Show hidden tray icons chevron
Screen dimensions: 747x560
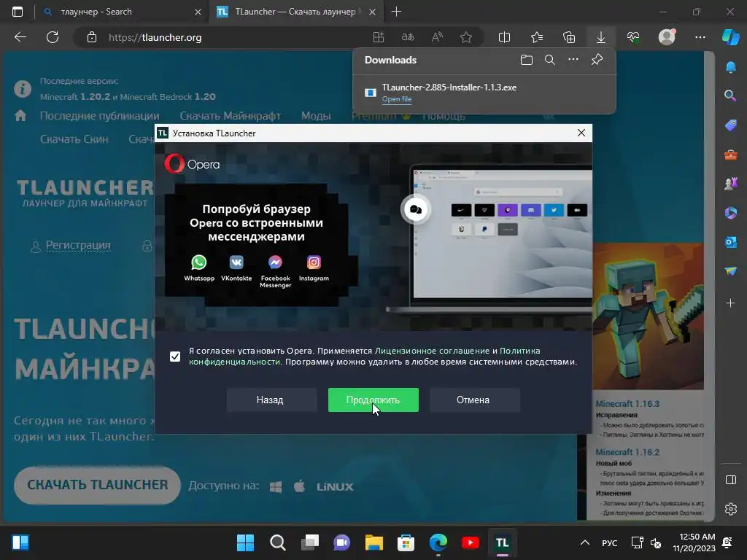tap(585, 542)
